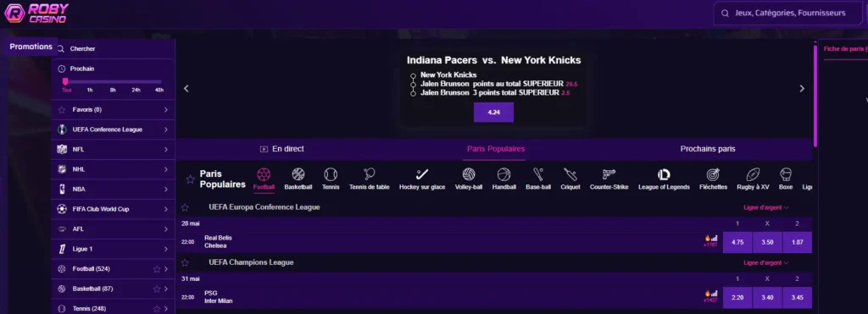
Task: Click the 4.24 odds button
Action: pyautogui.click(x=493, y=113)
